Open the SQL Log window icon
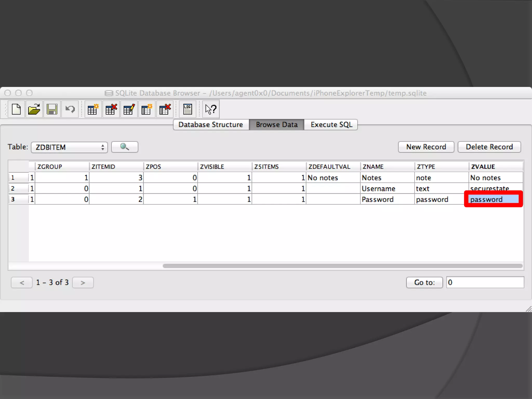 pos(187,109)
